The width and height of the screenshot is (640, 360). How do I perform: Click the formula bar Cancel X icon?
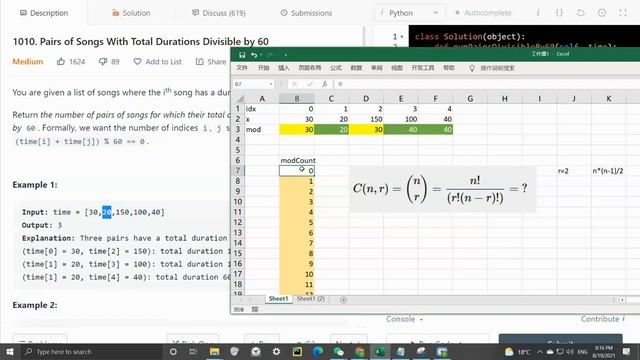pyautogui.click(x=294, y=84)
